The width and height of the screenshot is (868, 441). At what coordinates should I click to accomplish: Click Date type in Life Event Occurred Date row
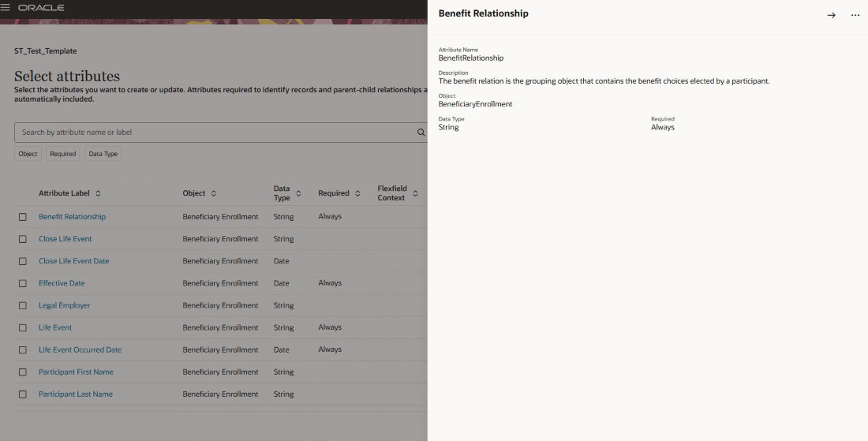click(281, 349)
